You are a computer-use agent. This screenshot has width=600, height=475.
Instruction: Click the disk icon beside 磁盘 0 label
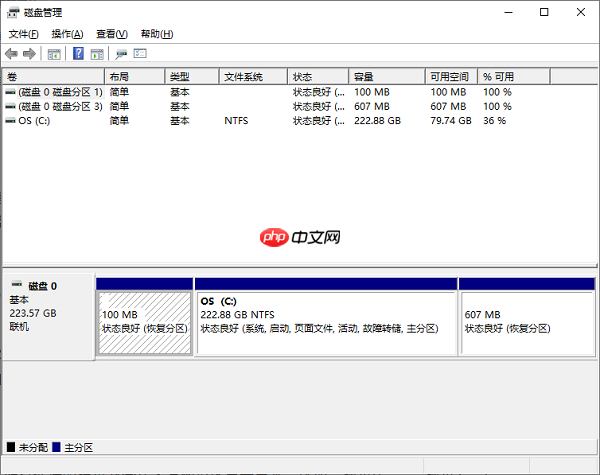(17, 284)
